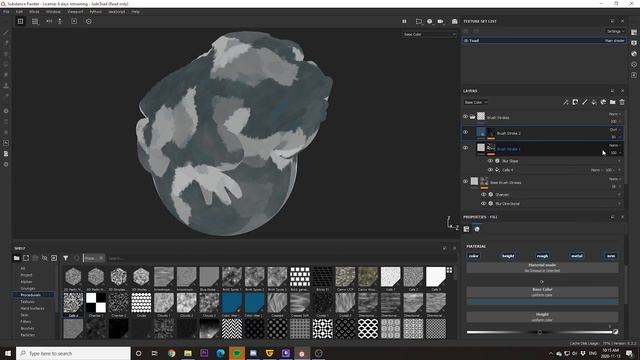Hide the Base Brush Strokes layer
The width and height of the screenshot is (640, 360).
pyautogui.click(x=465, y=181)
